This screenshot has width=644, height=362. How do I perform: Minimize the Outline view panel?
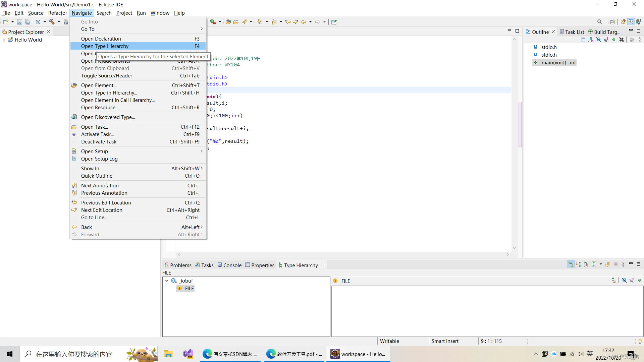[631, 31]
